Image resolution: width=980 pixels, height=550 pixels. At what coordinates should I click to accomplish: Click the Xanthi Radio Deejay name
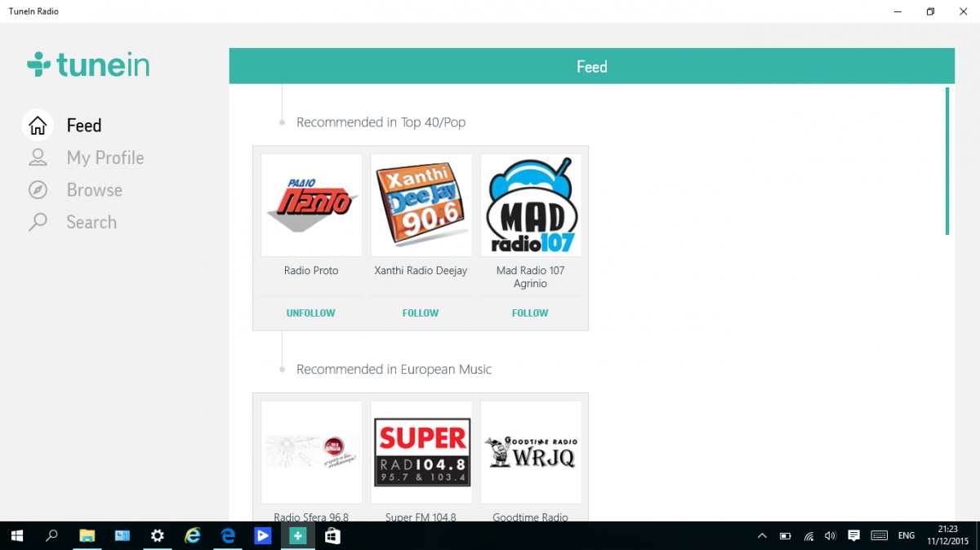pos(421,271)
